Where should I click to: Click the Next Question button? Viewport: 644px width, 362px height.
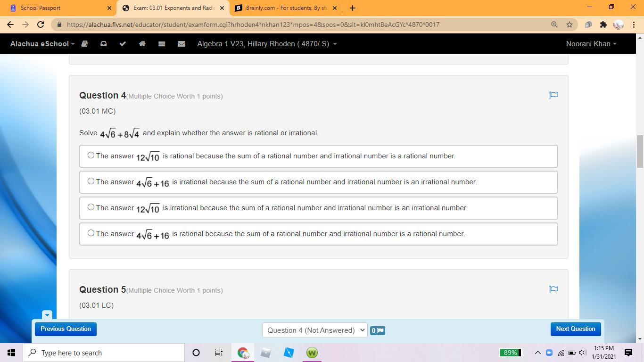(576, 329)
